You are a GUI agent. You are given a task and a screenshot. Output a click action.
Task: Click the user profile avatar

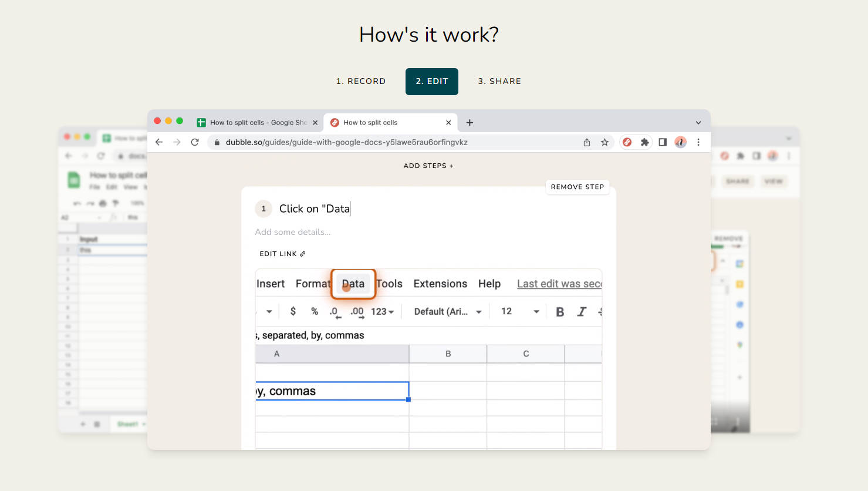(680, 142)
